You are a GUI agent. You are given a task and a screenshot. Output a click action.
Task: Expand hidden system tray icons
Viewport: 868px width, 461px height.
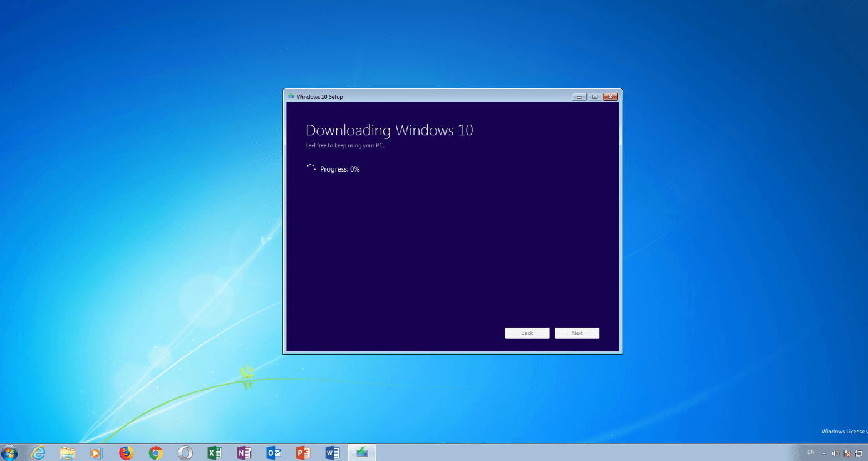(x=824, y=452)
